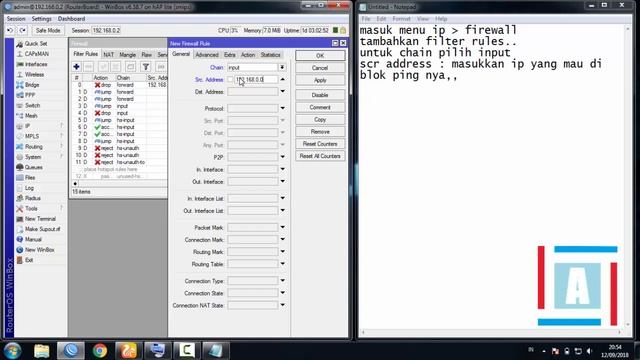Open the Log sidebar icon
Image resolution: width=640 pixels, height=360 pixels.
click(x=19, y=188)
